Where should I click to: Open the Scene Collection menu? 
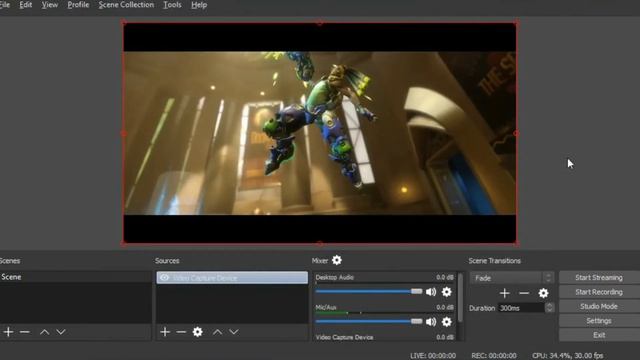[127, 5]
